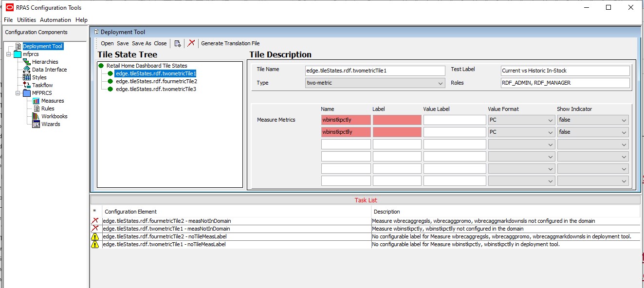Open the Utilities menu
The width and height of the screenshot is (644, 288).
[27, 20]
